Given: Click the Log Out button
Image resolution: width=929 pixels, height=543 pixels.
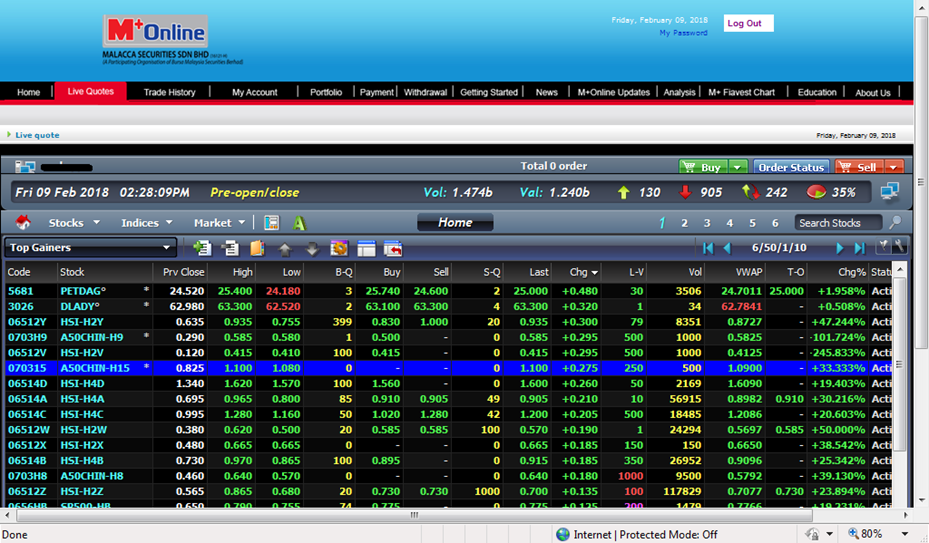Looking at the screenshot, I should pyautogui.click(x=745, y=23).
